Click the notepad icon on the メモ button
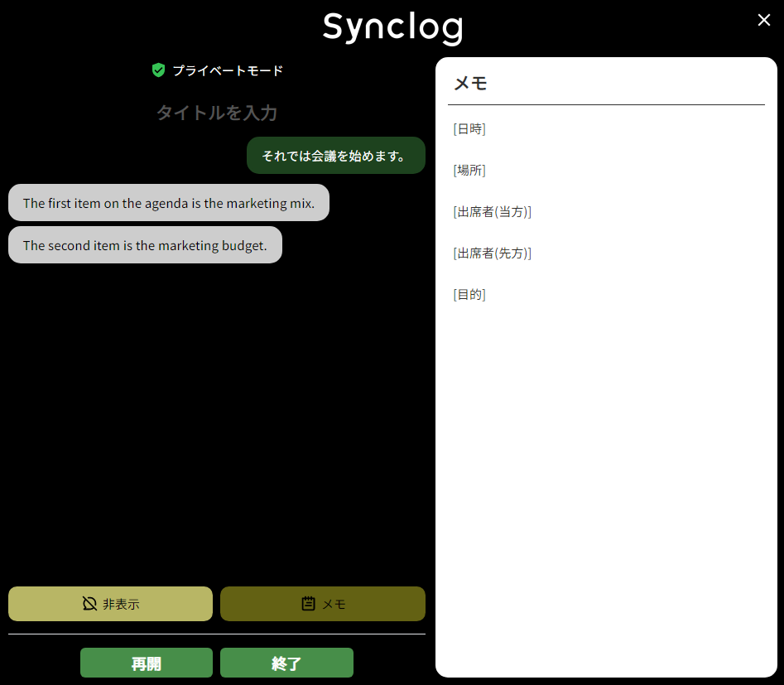 (x=309, y=604)
